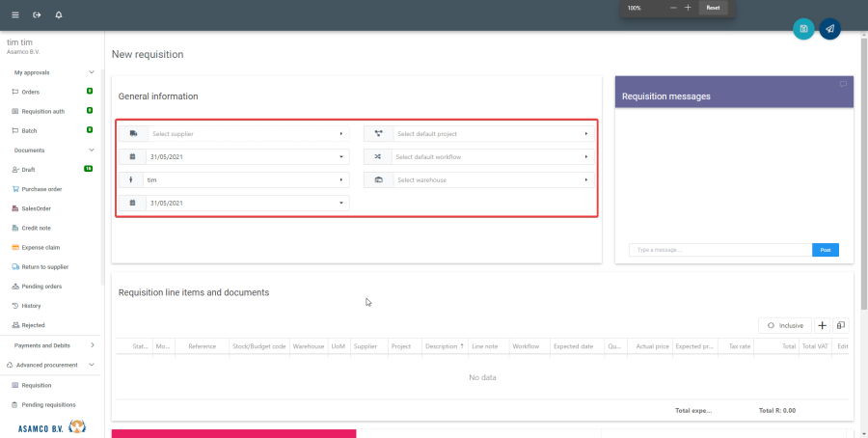
Task: Click the Type a message input field
Action: point(719,250)
